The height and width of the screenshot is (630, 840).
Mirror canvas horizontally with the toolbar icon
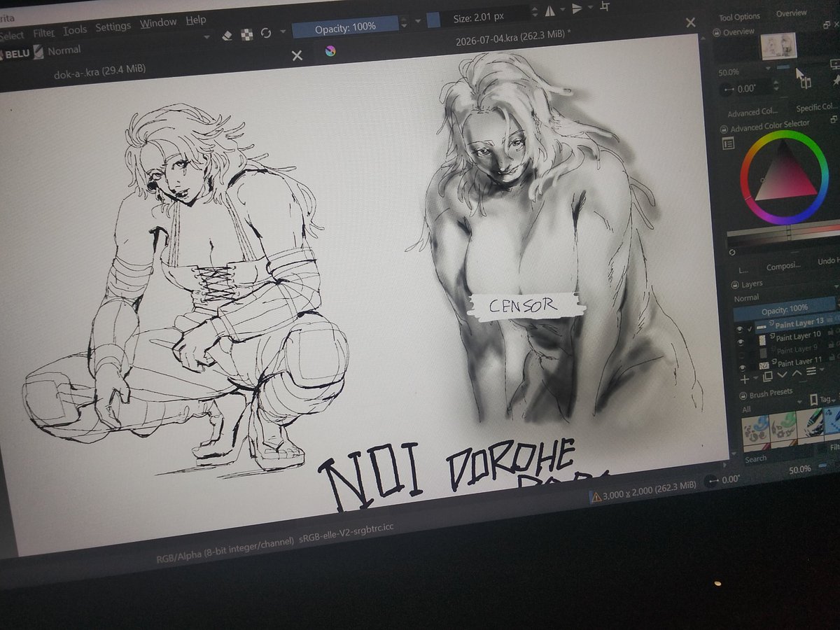pyautogui.click(x=549, y=11)
